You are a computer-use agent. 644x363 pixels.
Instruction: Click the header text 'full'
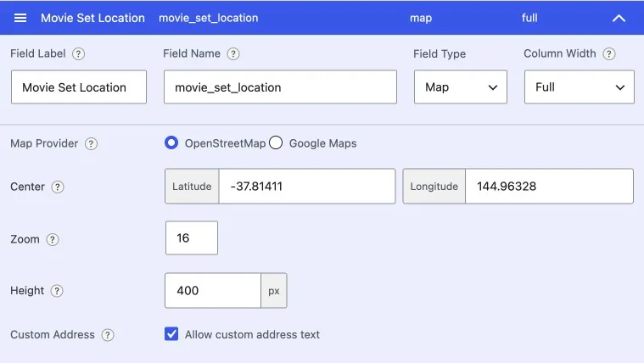(x=529, y=18)
